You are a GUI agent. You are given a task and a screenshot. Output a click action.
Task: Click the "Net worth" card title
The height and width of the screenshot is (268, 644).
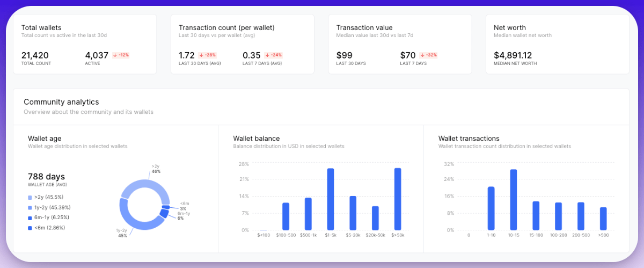[x=510, y=27]
